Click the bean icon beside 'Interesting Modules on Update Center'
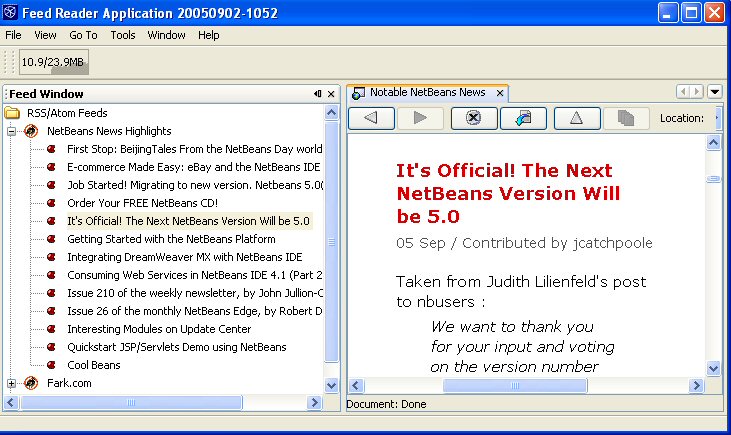The height and width of the screenshot is (435, 731). click(x=51, y=329)
